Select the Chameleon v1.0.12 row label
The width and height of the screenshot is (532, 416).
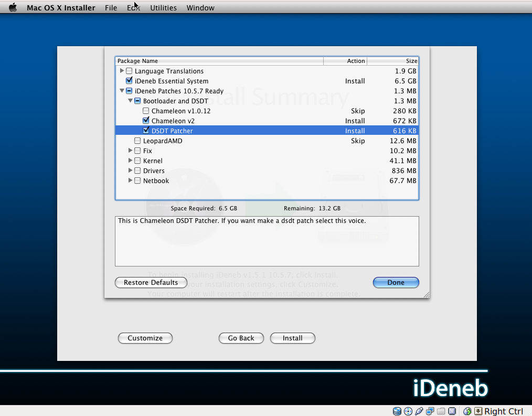(181, 111)
